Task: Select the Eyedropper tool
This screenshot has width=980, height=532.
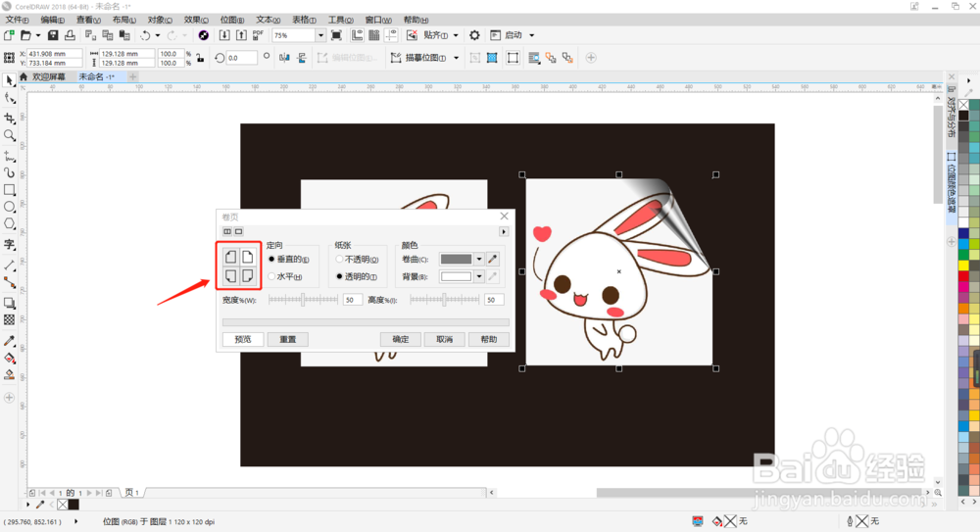Action: coord(10,341)
